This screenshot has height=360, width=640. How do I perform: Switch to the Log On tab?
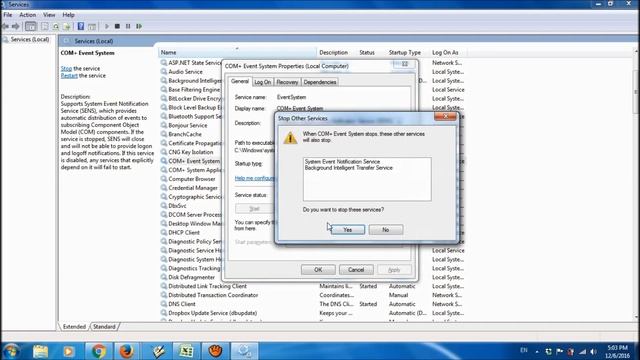pyautogui.click(x=262, y=82)
